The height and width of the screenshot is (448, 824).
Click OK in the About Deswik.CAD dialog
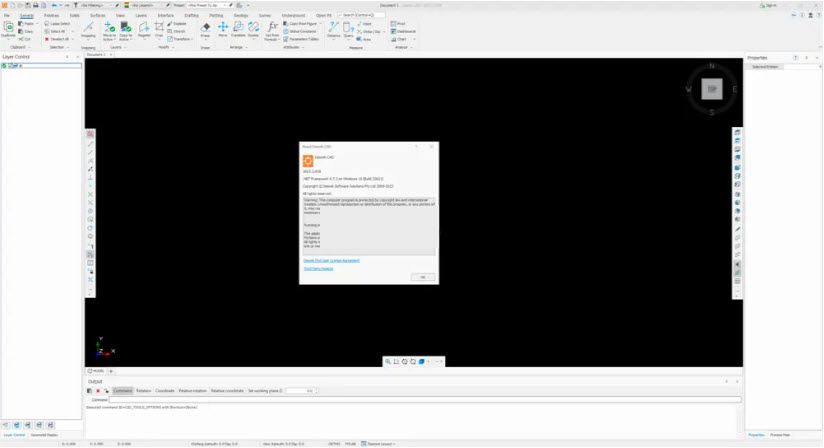click(423, 277)
